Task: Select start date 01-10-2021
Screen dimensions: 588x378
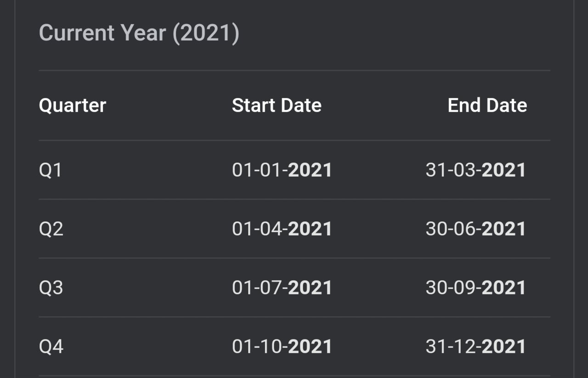Action: 282,347
